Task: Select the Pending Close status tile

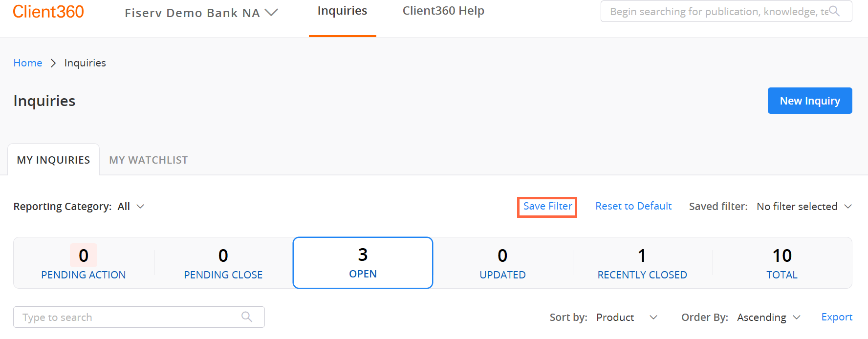Action: pos(223,263)
